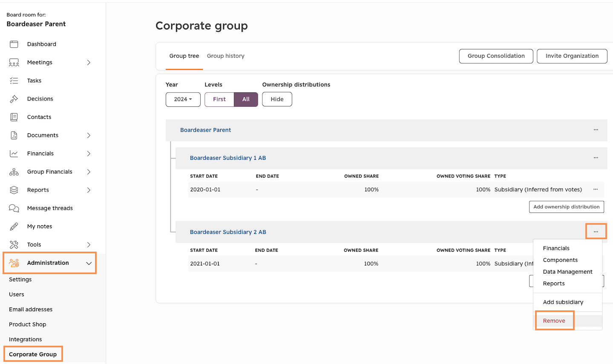Click Subsidiary (Inferred from votes) type text
Screen dimensions: 613x364
point(538,189)
